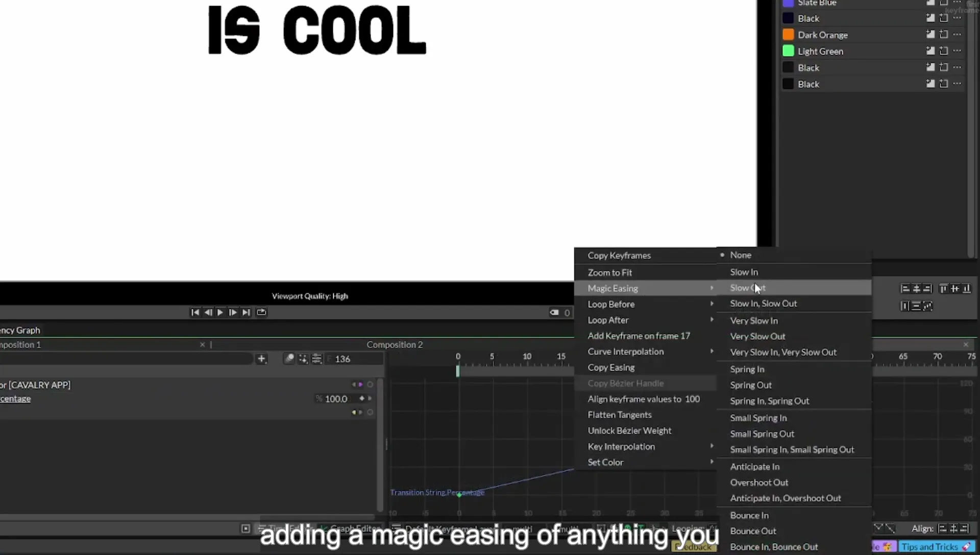Toggle playback loop mode icon
Image resolution: width=980 pixels, height=555 pixels.
click(261, 312)
